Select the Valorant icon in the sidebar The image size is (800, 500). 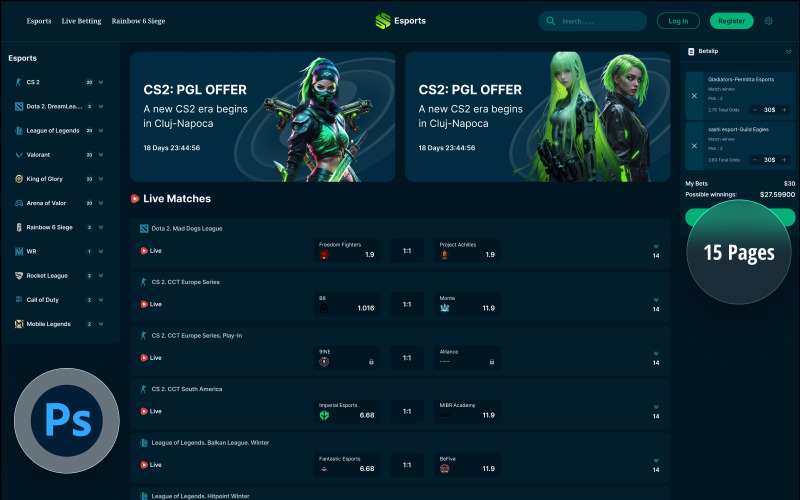19,155
